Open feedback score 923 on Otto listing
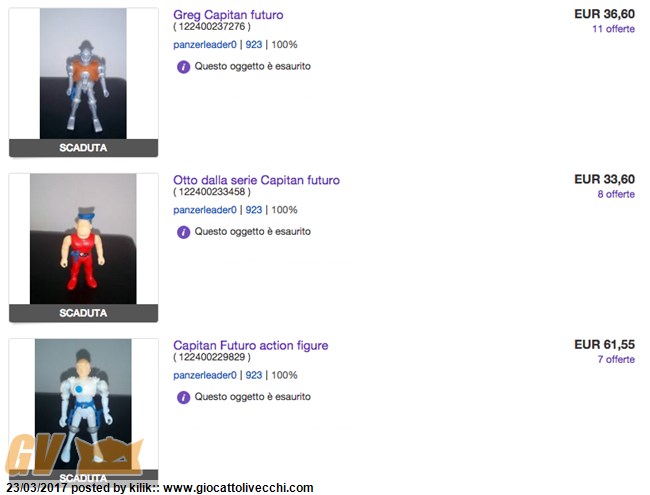Screen dimensions: 650x495 254,210
